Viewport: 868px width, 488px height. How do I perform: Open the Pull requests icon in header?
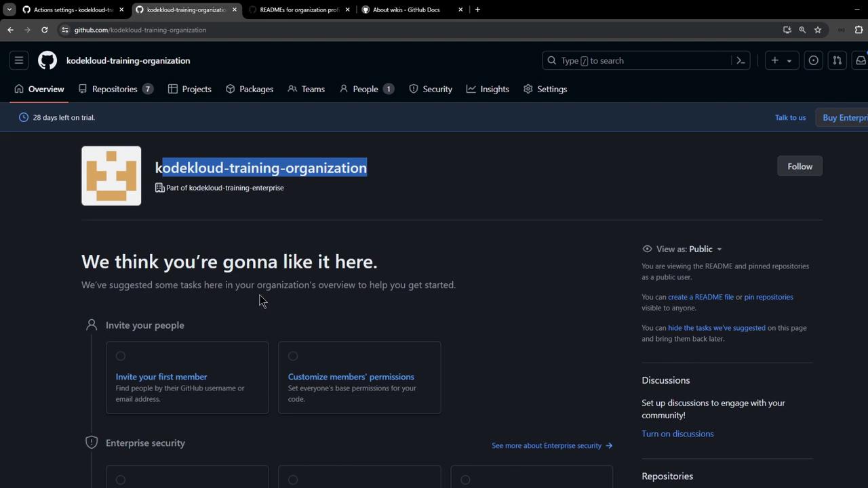click(x=837, y=60)
